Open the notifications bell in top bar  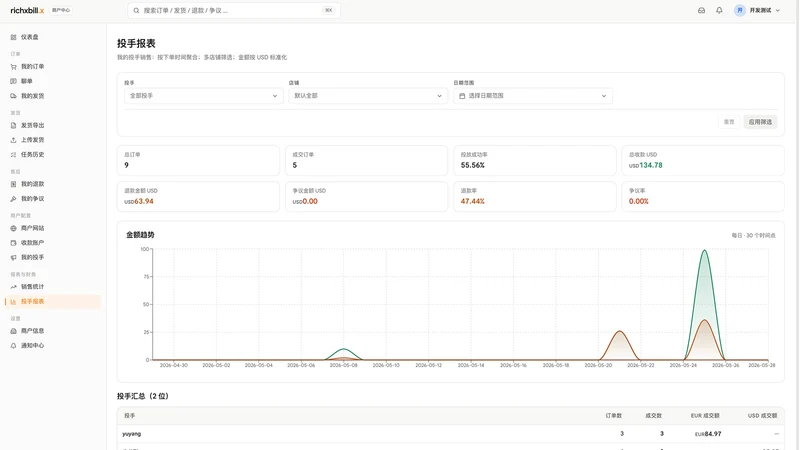(x=719, y=10)
